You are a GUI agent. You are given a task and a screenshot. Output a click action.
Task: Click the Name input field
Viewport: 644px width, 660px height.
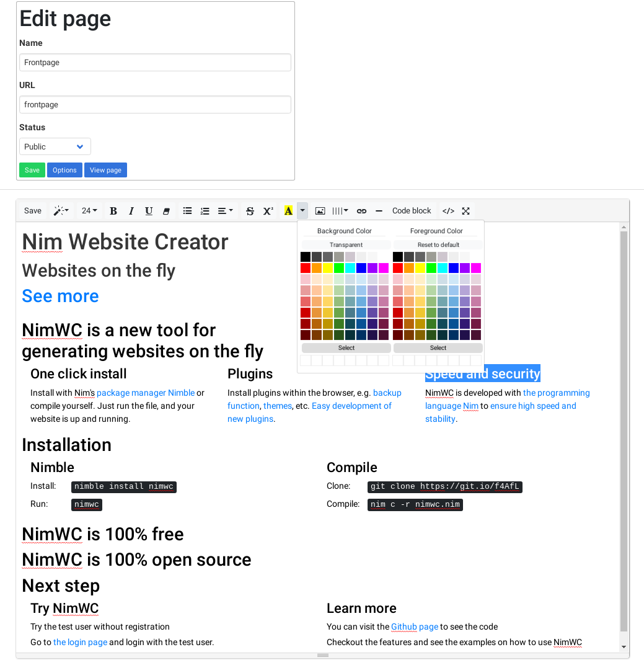(155, 62)
